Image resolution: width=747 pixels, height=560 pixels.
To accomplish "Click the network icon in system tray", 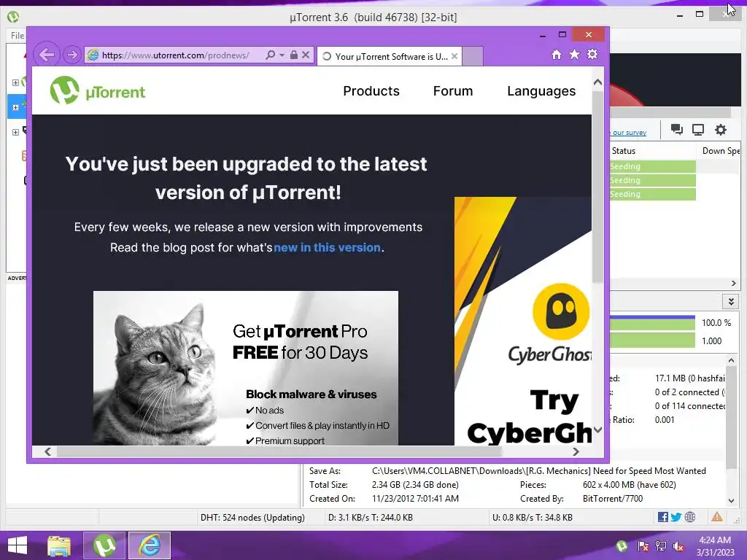I will click(x=661, y=546).
